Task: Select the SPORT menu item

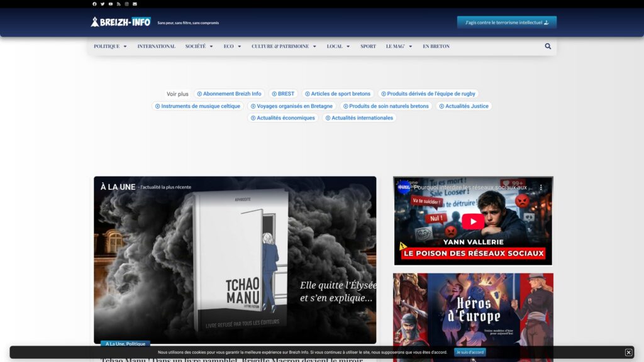Action: point(367,46)
